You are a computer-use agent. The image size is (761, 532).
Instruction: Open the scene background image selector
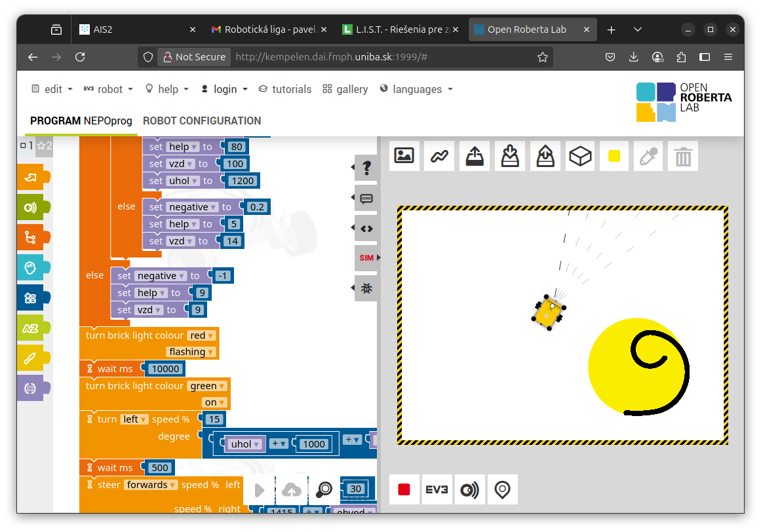point(404,156)
